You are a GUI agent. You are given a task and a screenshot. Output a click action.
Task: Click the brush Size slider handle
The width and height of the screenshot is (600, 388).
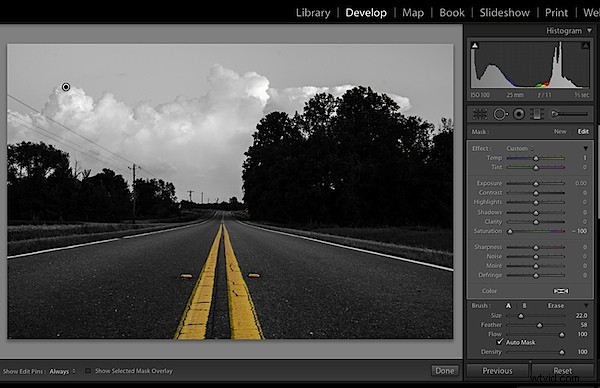pyautogui.click(x=521, y=316)
